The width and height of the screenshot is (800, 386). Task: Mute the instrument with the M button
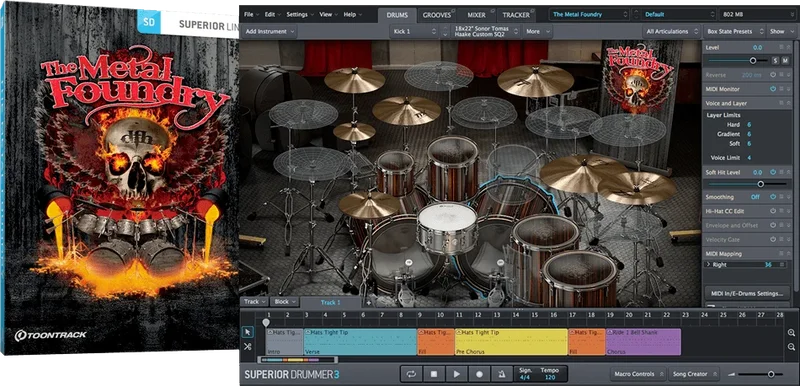click(785, 61)
